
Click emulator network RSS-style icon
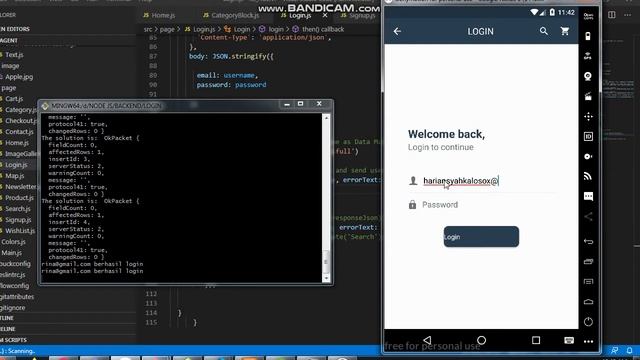point(588,176)
